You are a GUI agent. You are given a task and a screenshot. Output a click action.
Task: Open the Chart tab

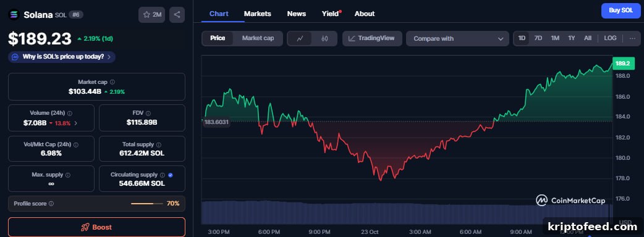point(219,14)
